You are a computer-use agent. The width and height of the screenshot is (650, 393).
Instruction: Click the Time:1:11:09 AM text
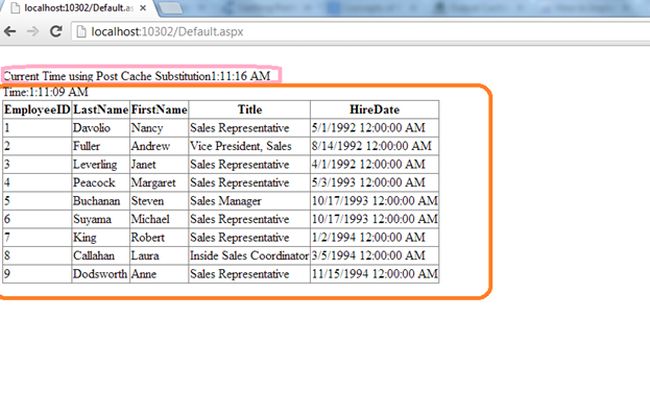coord(46,92)
